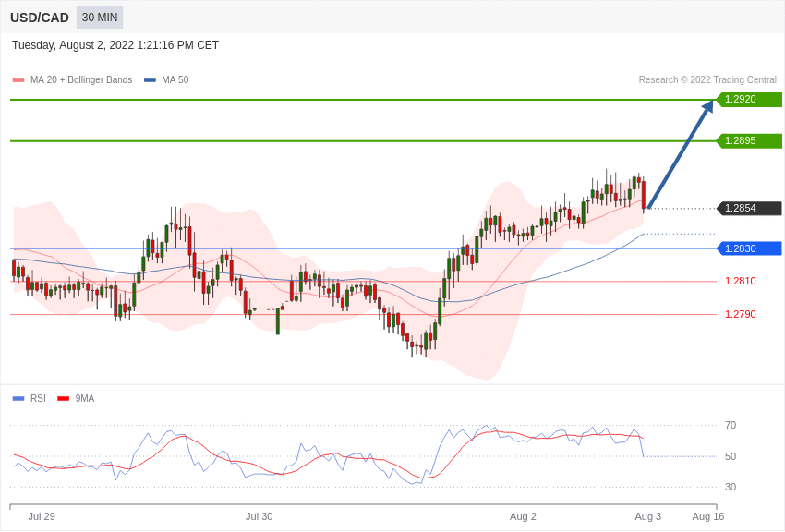
Task: Click the red 1.2790 support value
Action: point(741,314)
